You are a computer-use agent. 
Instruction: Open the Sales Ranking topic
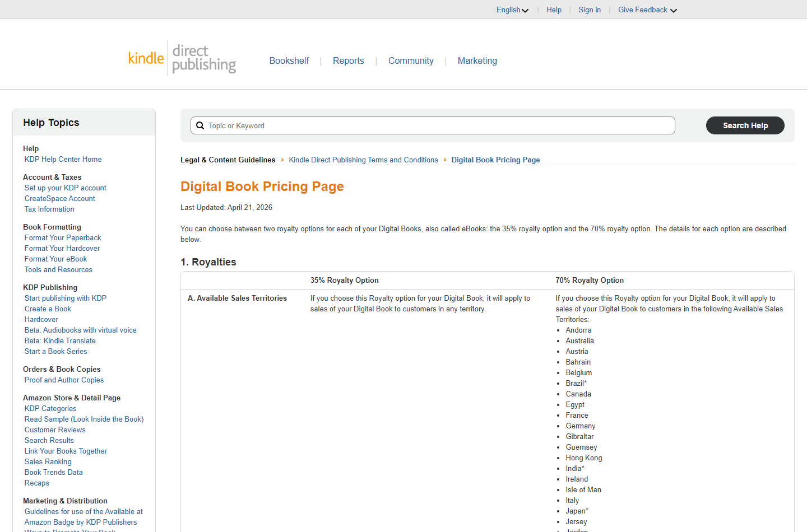(48, 462)
